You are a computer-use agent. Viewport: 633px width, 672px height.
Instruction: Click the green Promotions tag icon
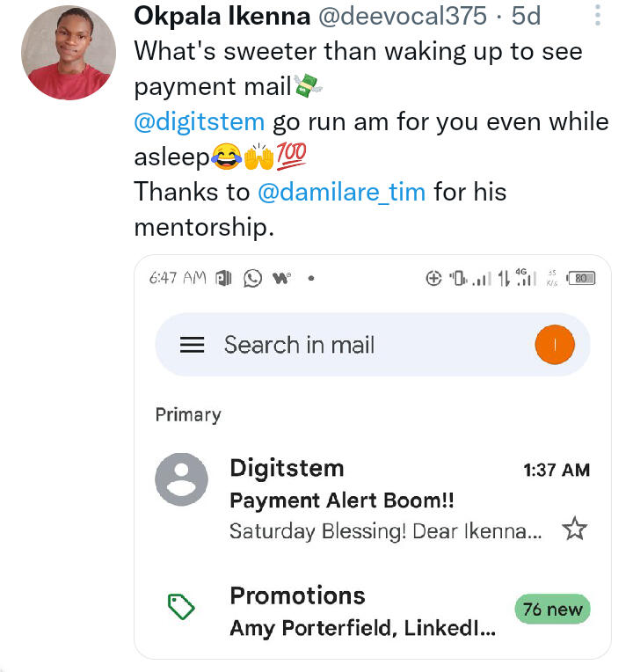181,606
